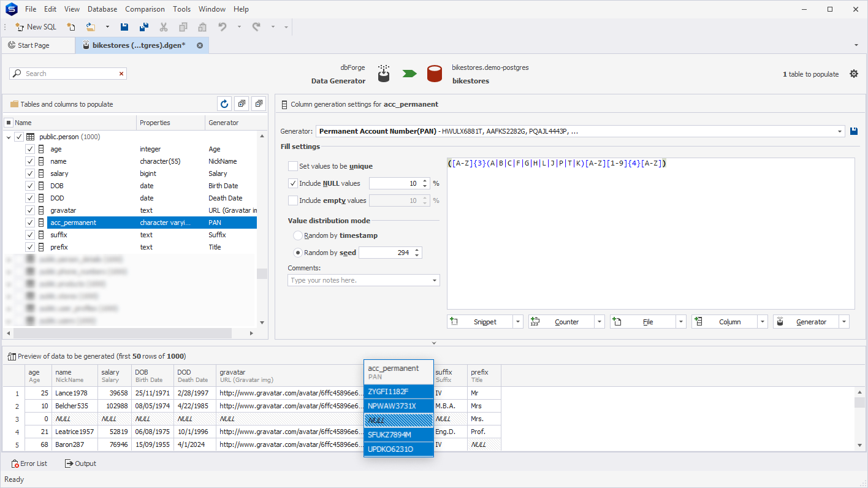Open the Database menu

tap(102, 9)
